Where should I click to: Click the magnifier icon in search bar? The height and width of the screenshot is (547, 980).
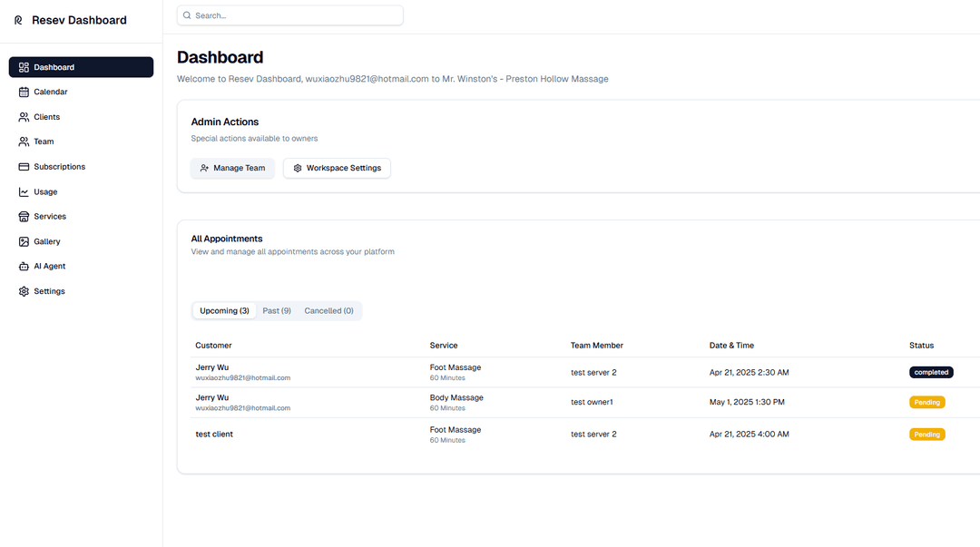(x=187, y=15)
